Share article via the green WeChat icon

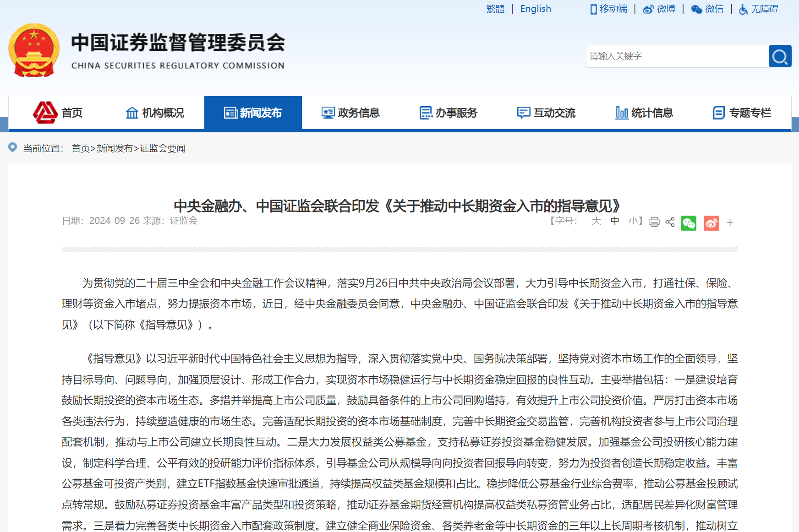click(689, 223)
